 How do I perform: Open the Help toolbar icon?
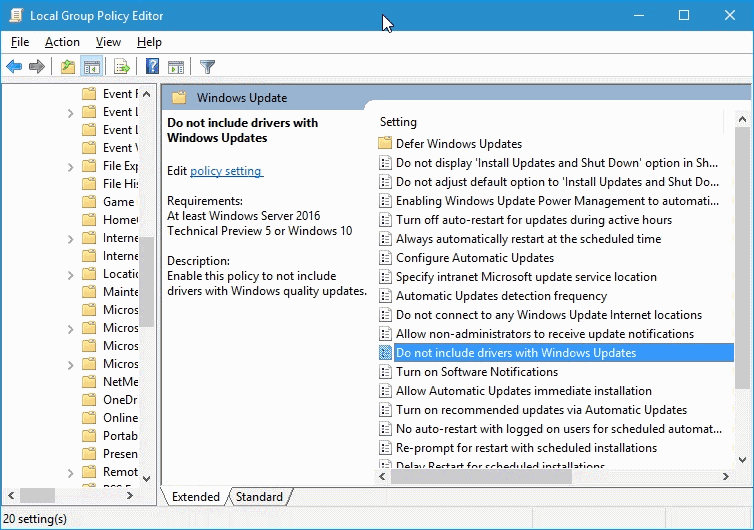click(152, 66)
